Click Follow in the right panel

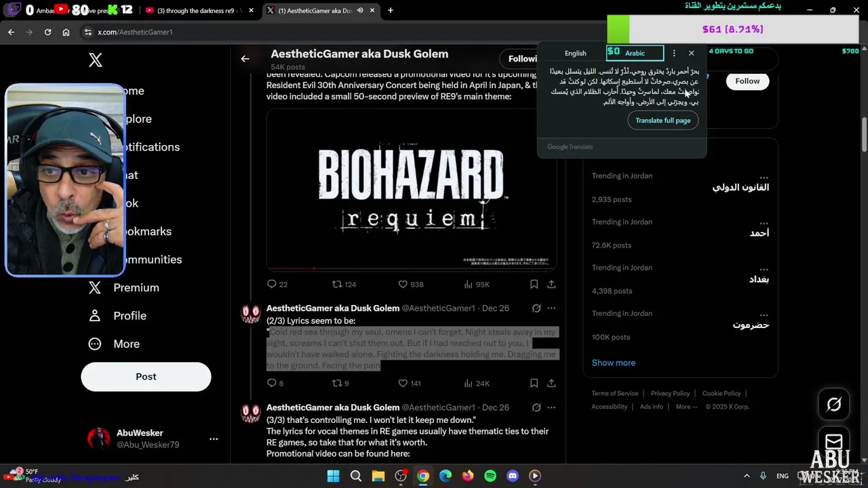(x=747, y=81)
